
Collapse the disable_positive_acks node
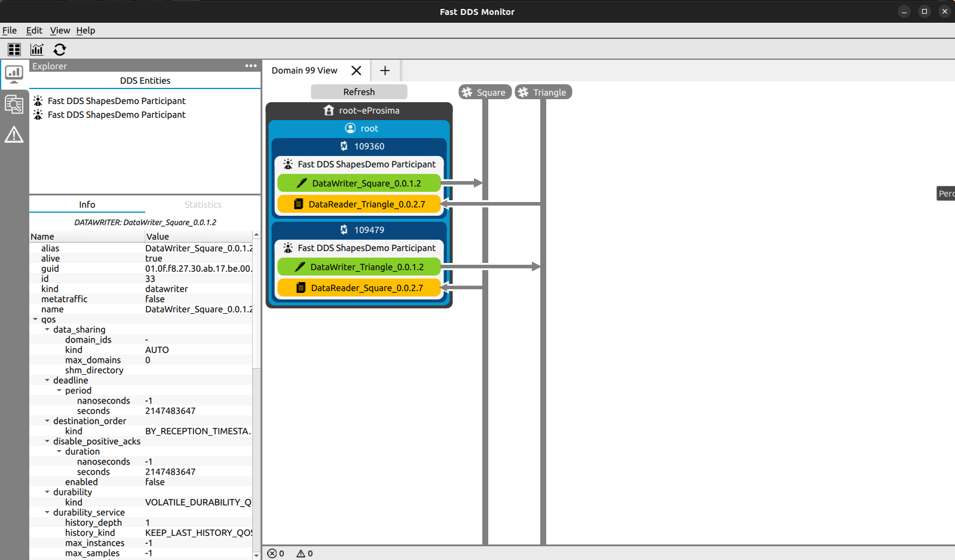pos(47,441)
